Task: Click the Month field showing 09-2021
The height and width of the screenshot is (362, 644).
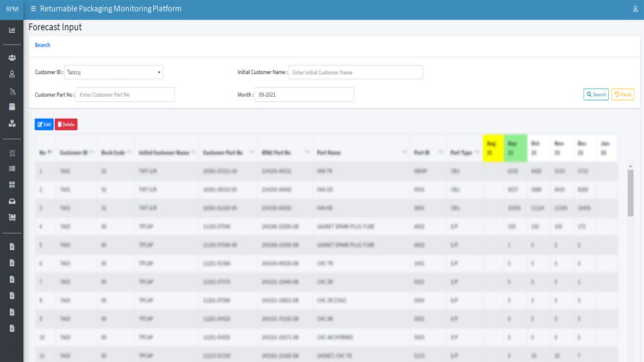Action: coord(304,94)
